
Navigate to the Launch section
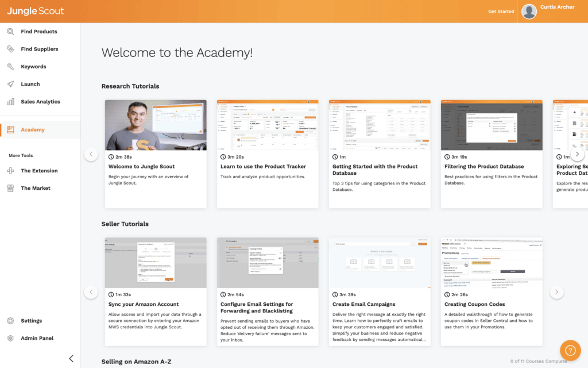tap(29, 84)
